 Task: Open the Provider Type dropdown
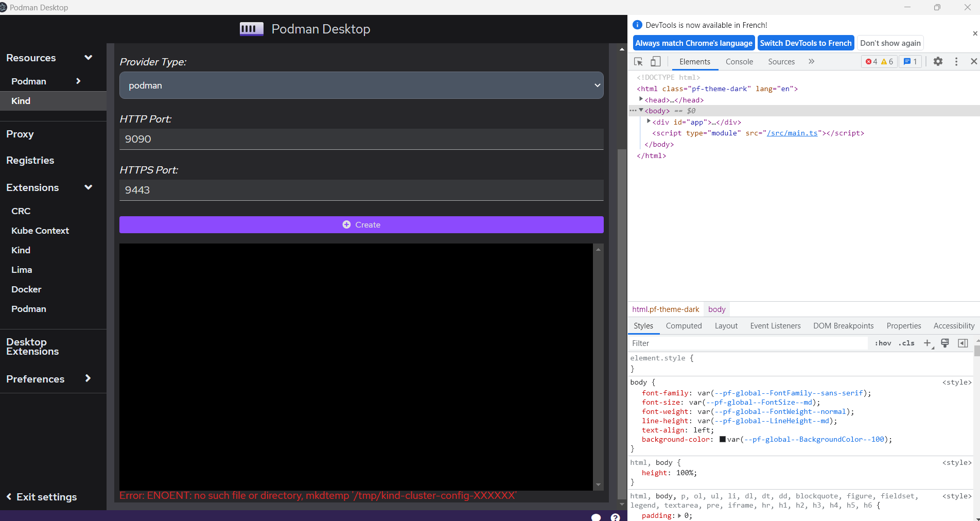pos(361,85)
